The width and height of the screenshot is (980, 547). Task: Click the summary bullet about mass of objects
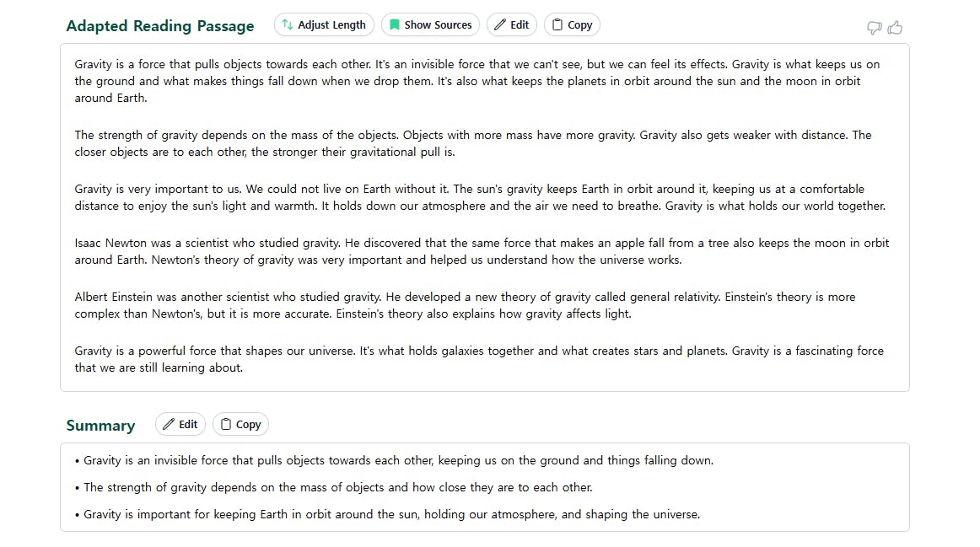click(x=337, y=487)
